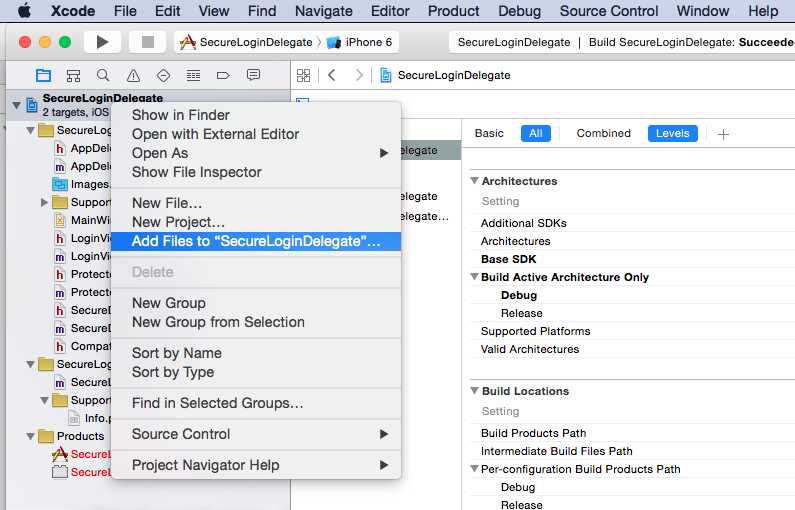Image resolution: width=795 pixels, height=510 pixels.
Task: Expand the first Supporting Files group triangle
Action: [x=44, y=202]
